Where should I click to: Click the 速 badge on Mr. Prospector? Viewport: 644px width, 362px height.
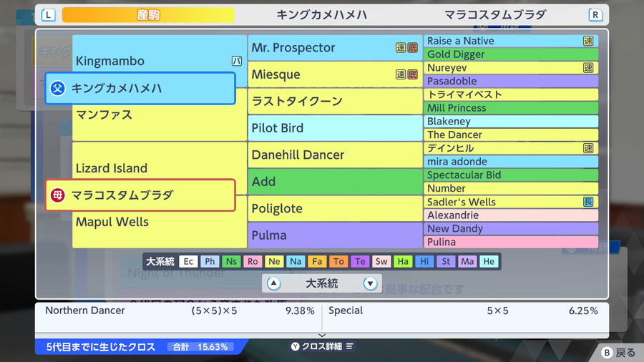[x=401, y=48]
